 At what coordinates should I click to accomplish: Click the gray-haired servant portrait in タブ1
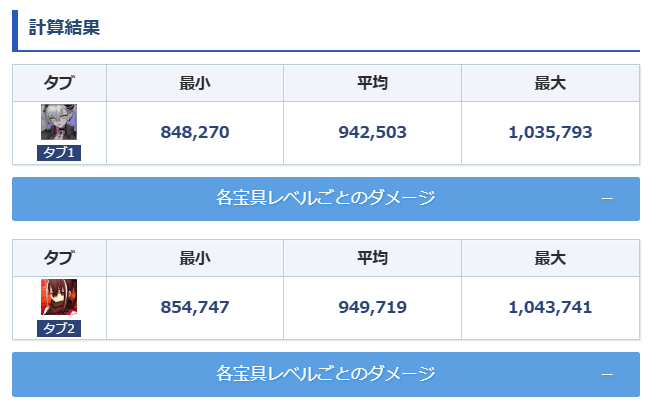(x=59, y=122)
